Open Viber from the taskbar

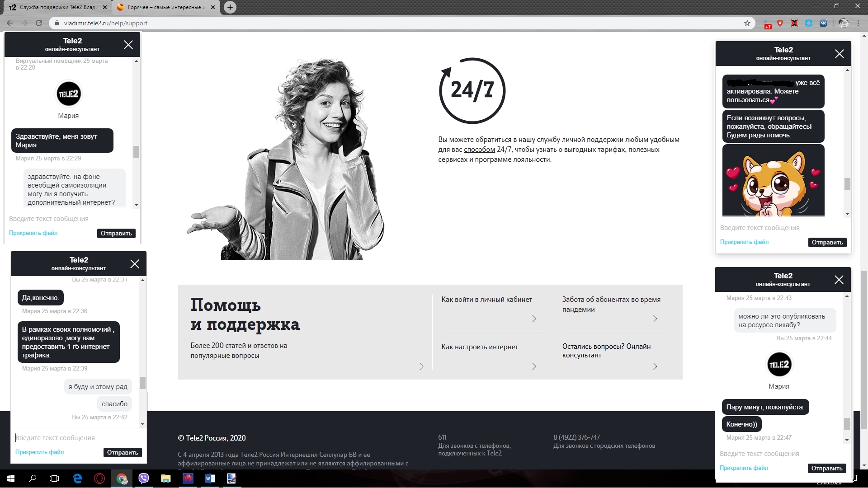[x=144, y=479]
